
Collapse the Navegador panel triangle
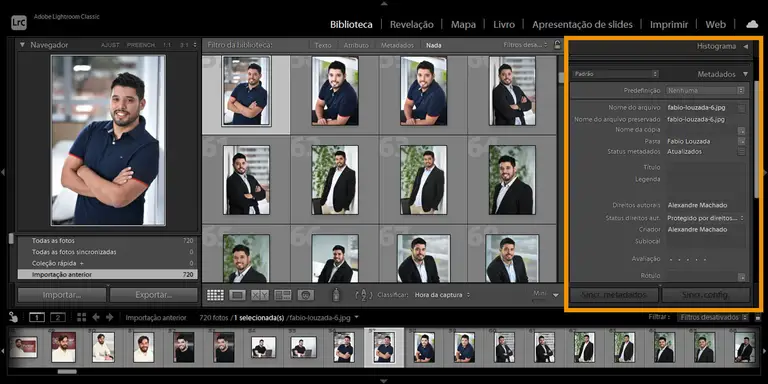pyautogui.click(x=22, y=45)
